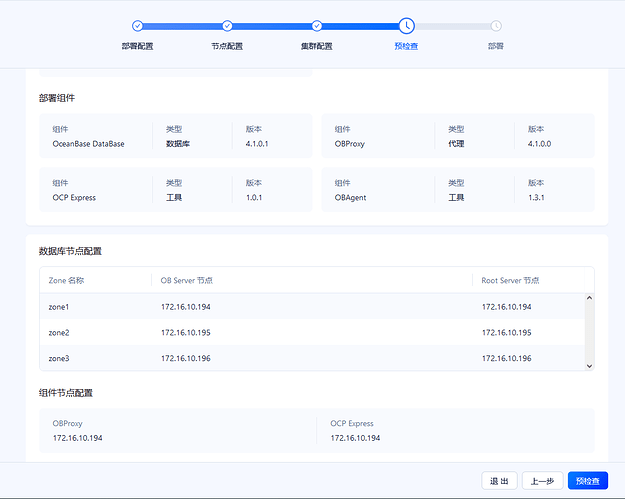Click the 部署组件 section heading
Image resolution: width=625 pixels, height=499 pixels.
pyautogui.click(x=57, y=98)
